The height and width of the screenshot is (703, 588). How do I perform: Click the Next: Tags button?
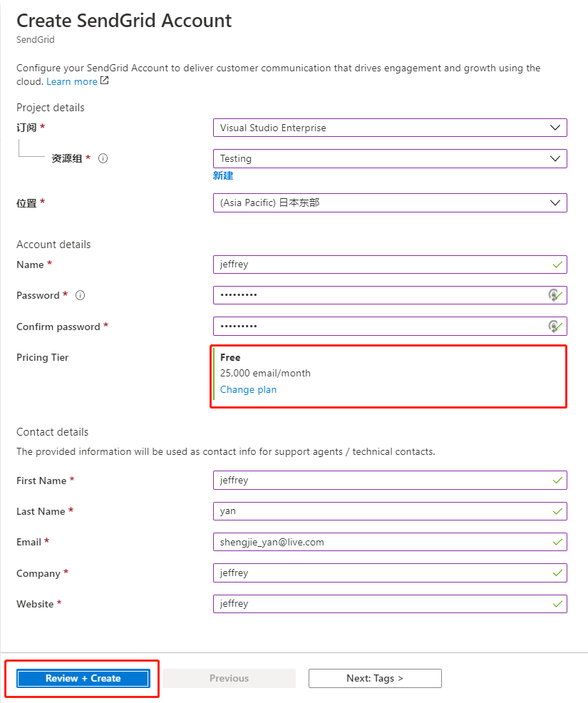pyautogui.click(x=375, y=678)
